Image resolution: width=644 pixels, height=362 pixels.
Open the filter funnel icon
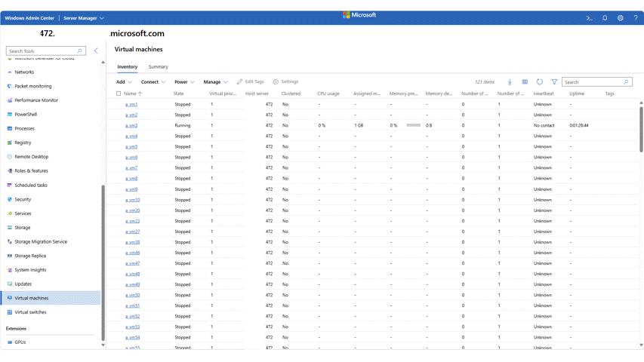click(554, 82)
